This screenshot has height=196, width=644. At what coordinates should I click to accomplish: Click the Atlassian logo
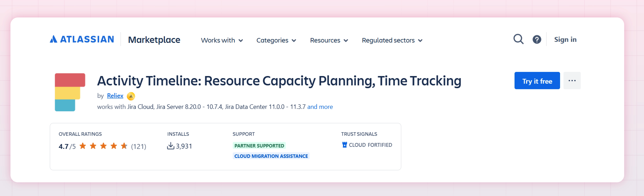(x=82, y=39)
